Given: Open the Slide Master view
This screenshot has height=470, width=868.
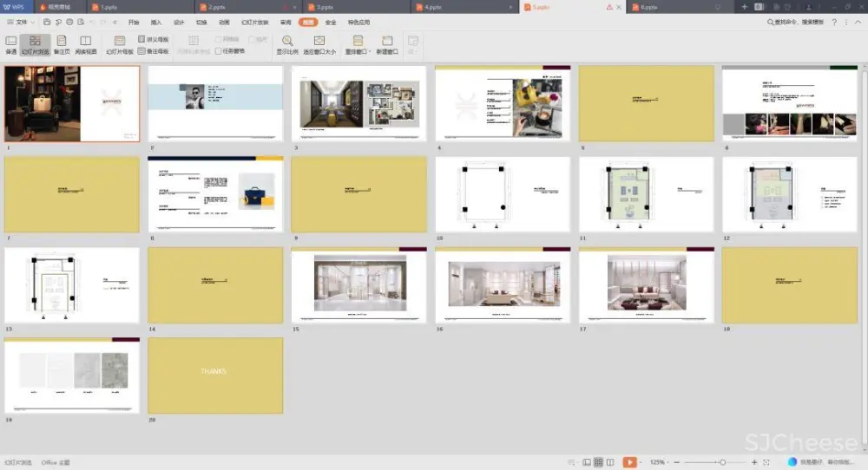Looking at the screenshot, I should coord(120,44).
